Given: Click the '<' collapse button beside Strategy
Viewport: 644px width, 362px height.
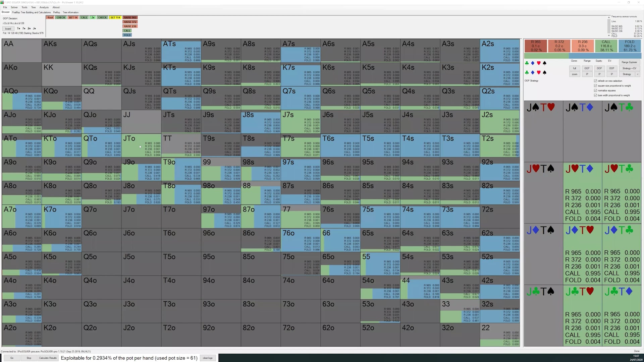Looking at the screenshot, I should click(x=638, y=74).
